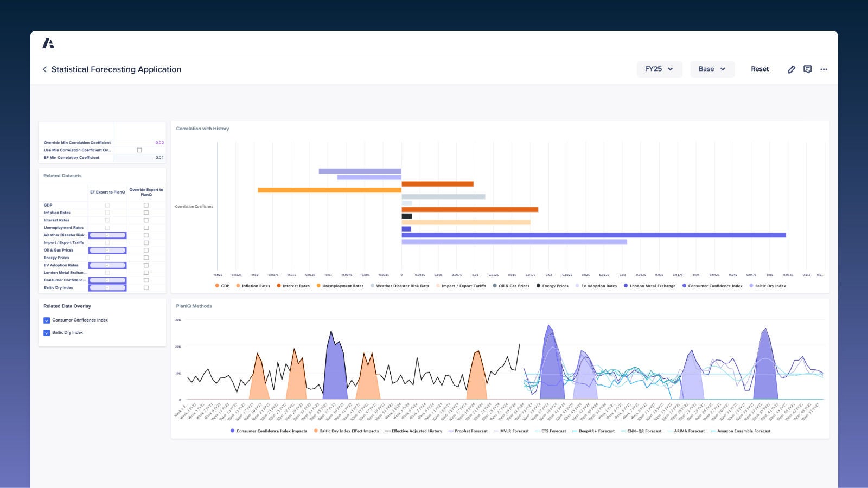Expand the Base scenario dropdown
The width and height of the screenshot is (868, 488).
[x=712, y=69]
